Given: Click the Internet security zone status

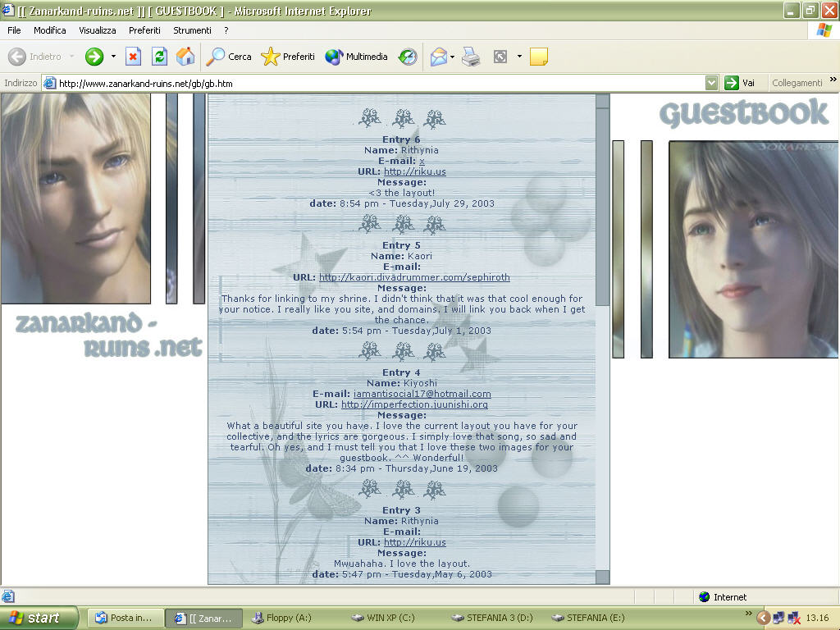Looking at the screenshot, I should 723,597.
